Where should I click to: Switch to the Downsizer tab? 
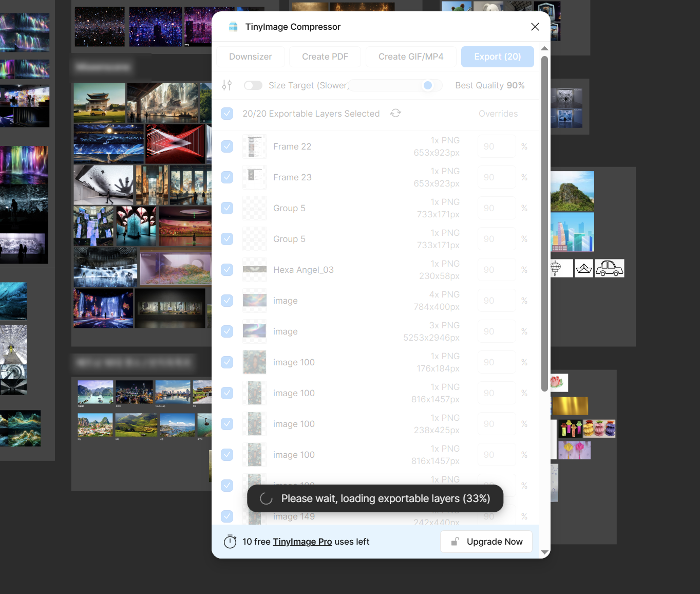251,57
